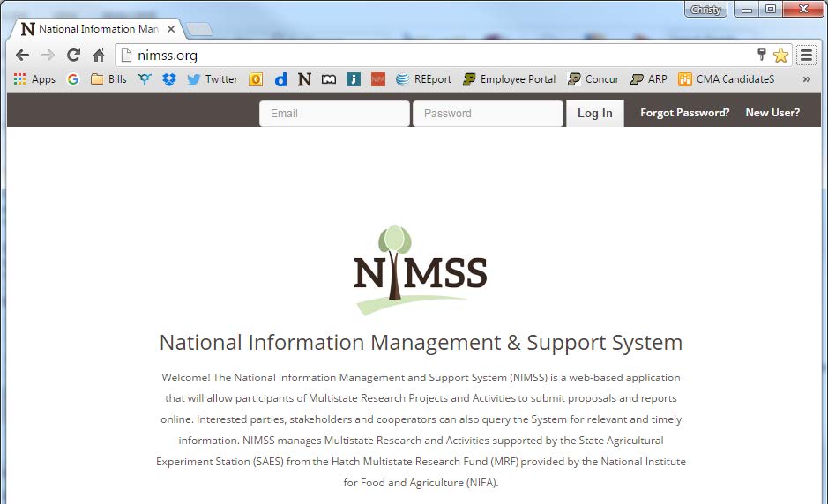Open the light-blue antler-shaped bookmark icon

(x=144, y=79)
